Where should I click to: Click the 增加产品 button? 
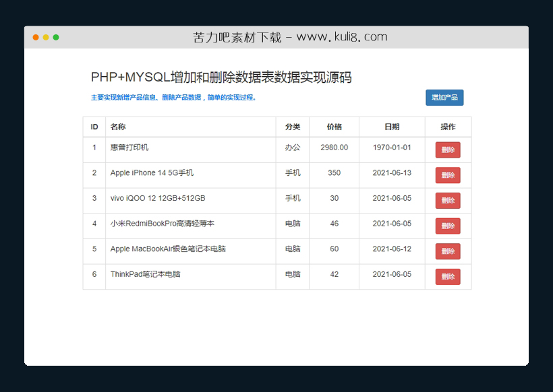click(x=446, y=98)
